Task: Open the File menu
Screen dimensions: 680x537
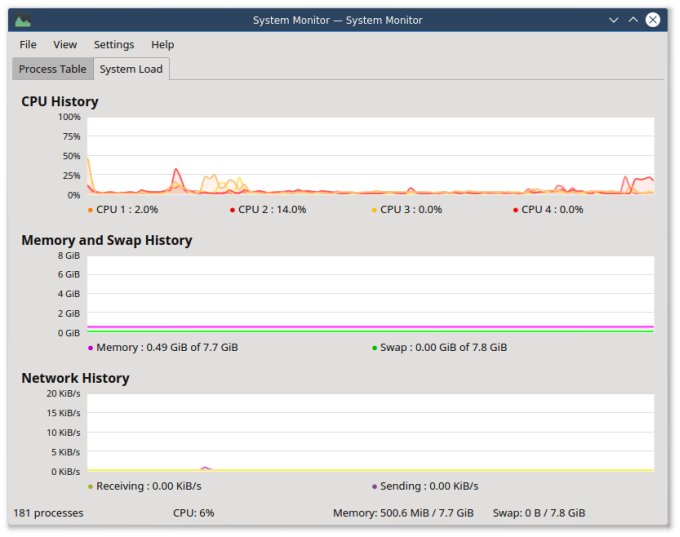Action: (28, 44)
